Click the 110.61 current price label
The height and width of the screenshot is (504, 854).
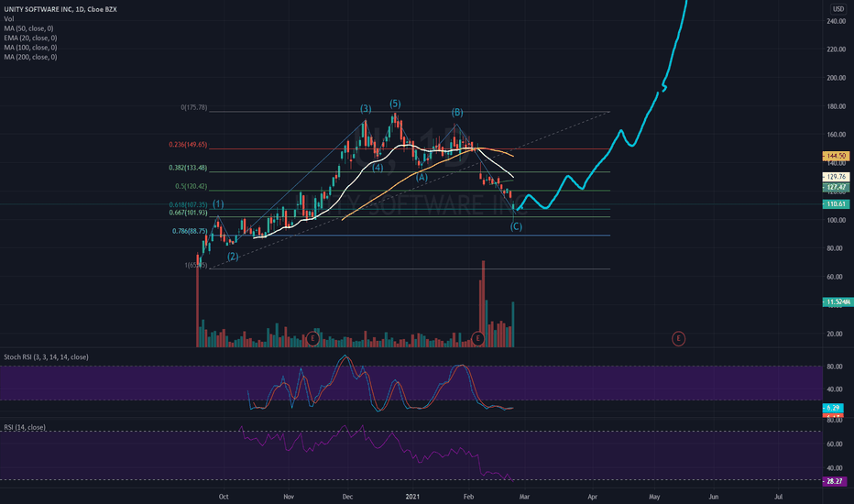pyautogui.click(x=836, y=203)
